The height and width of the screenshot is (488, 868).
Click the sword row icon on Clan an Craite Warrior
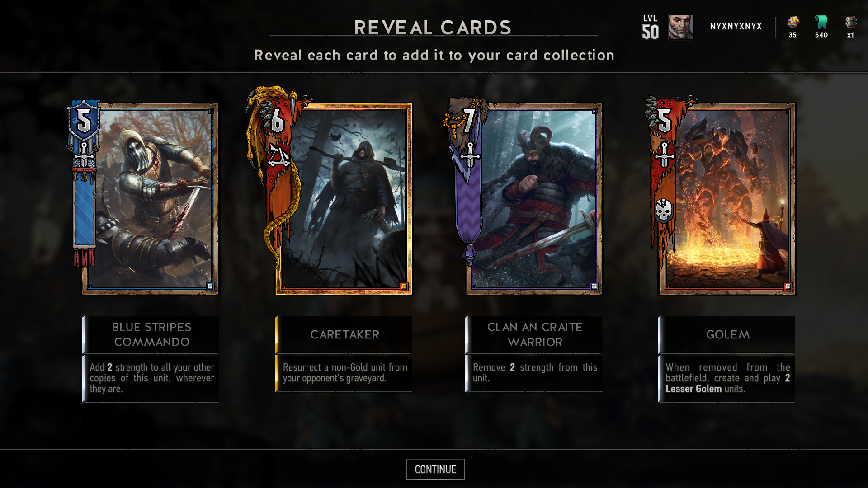click(x=470, y=155)
